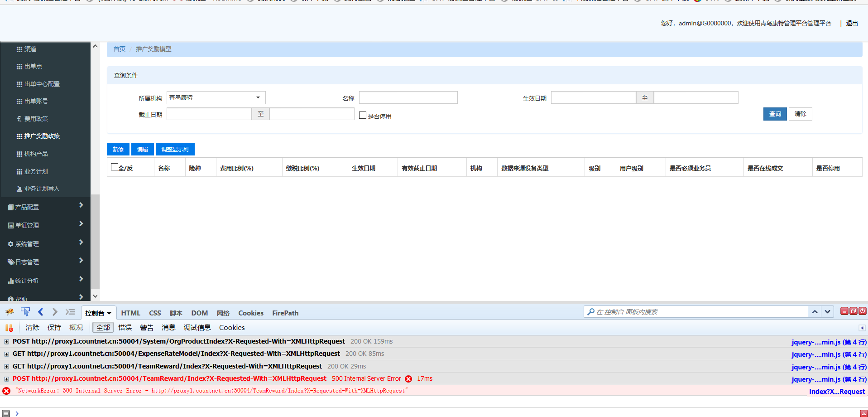Click the search magnifier in Firebug search box
868x417 pixels.
pos(590,312)
